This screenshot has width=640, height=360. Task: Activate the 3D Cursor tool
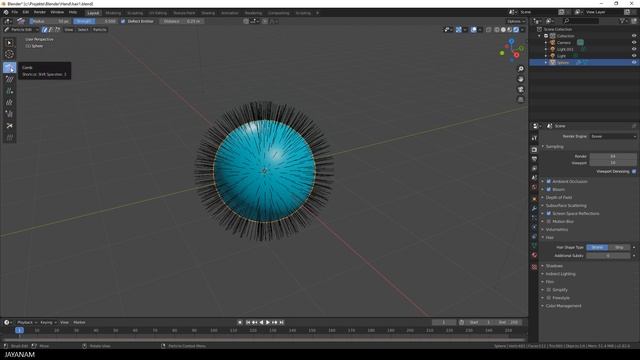tap(9, 54)
